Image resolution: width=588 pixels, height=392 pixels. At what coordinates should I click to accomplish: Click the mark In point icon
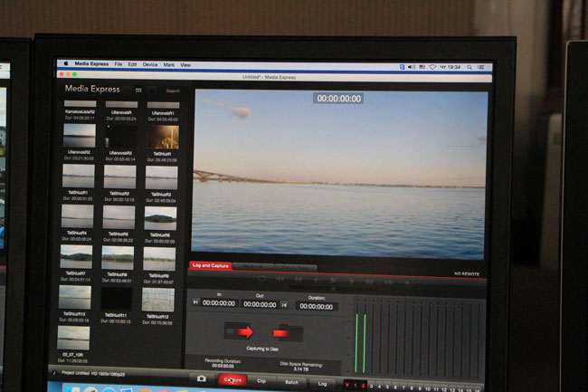(195, 302)
